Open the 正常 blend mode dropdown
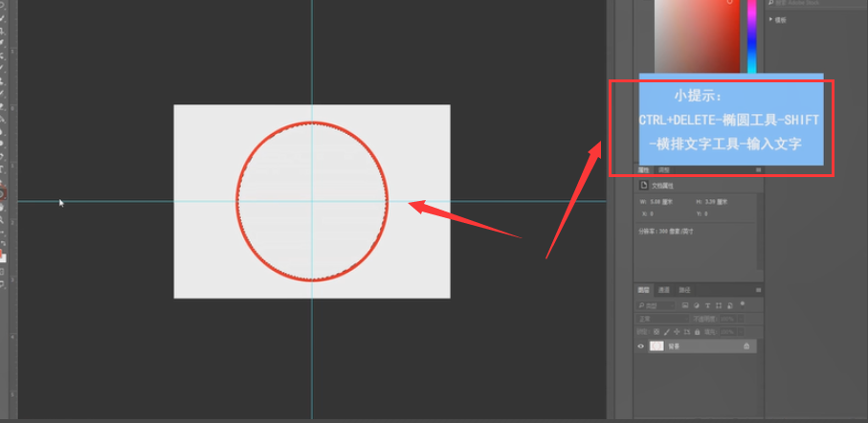Viewport: 868px width, 423px height. tap(662, 319)
